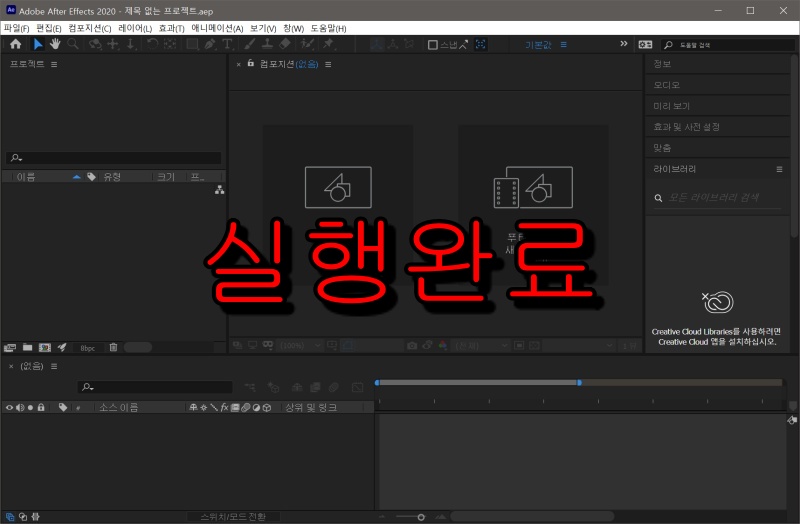
Task: Toggle the lock column switch in timeline
Action: (x=41, y=407)
